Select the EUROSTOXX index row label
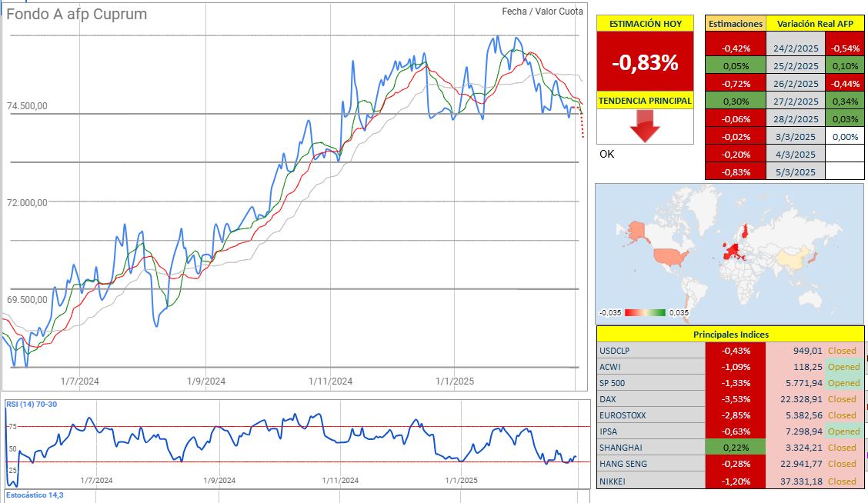 pos(650,415)
